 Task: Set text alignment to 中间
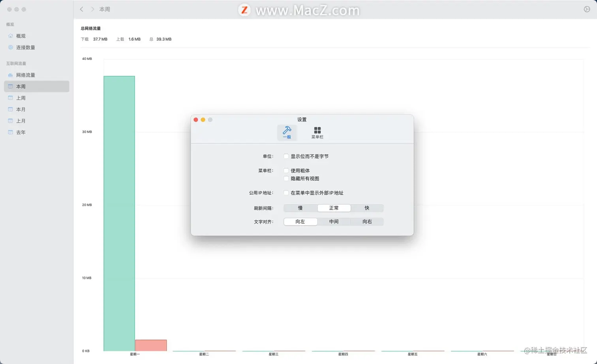point(334,222)
